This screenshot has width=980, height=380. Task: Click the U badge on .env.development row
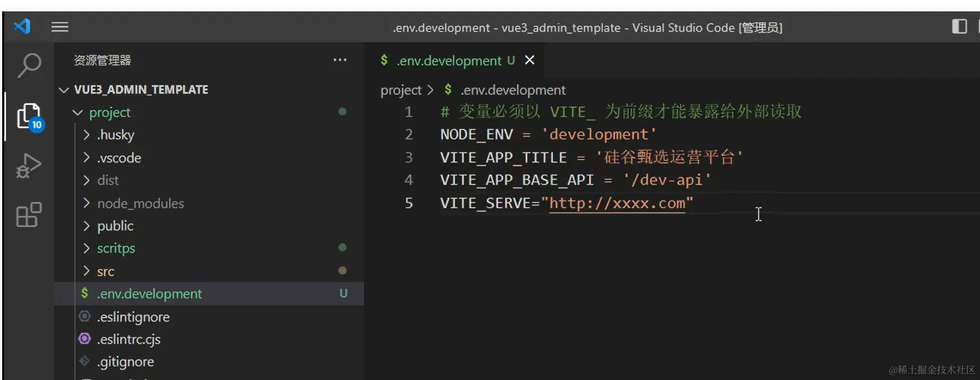point(343,293)
